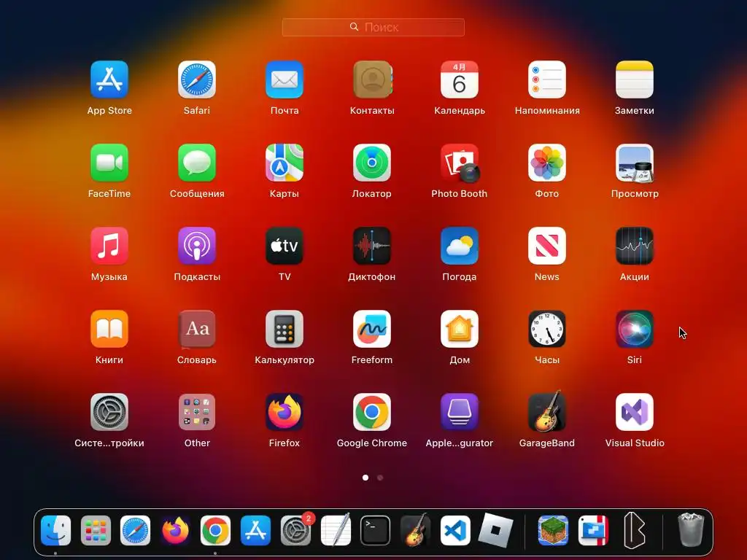Click Launchpad icon in the Dock

pos(96,531)
